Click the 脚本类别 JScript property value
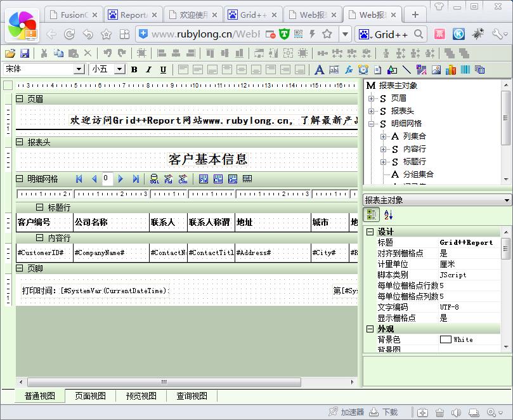The image size is (513, 420). 469,275
